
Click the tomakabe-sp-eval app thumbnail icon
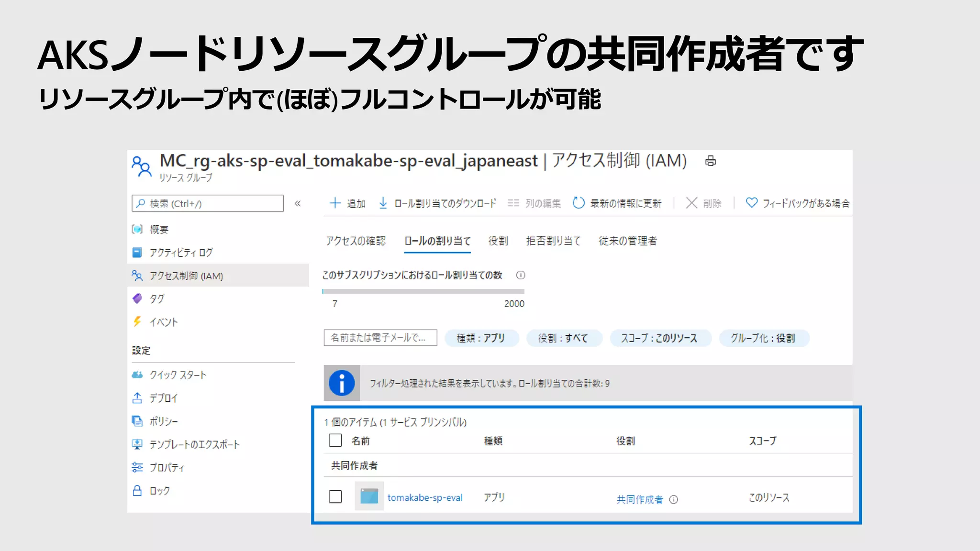pos(369,496)
